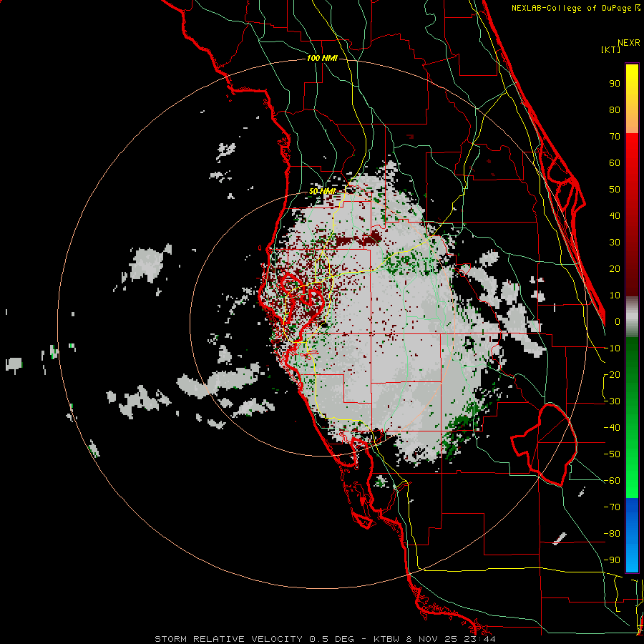This screenshot has height=644, width=644.
Task: Click the 40 tick label on the velocity scale
Action: pyautogui.click(x=615, y=215)
